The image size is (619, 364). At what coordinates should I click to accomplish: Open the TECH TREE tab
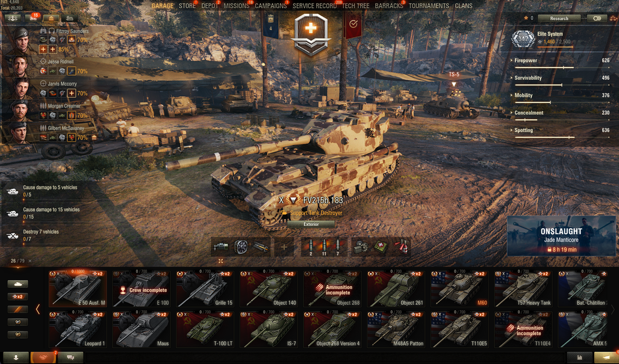(356, 6)
